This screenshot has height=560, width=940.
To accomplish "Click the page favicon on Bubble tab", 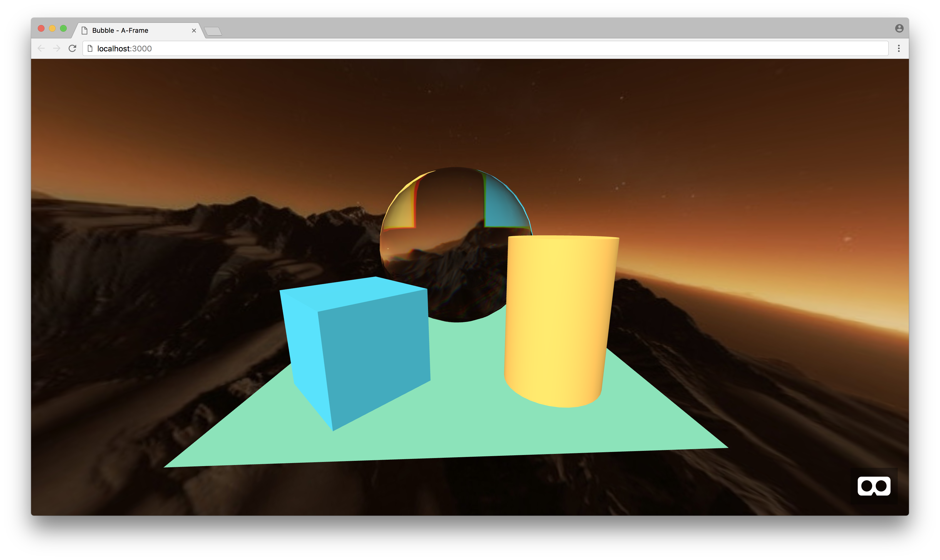I will click(x=84, y=31).
